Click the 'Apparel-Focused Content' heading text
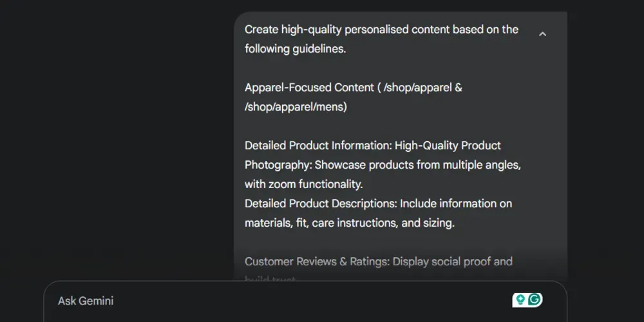The height and width of the screenshot is (322, 644). pyautogui.click(x=308, y=88)
